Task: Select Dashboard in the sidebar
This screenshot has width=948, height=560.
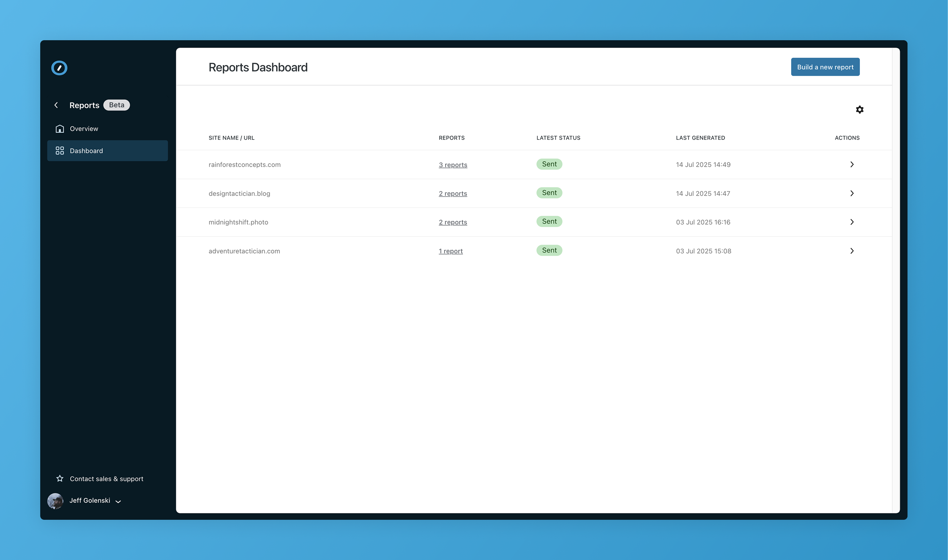Action: pos(86,150)
